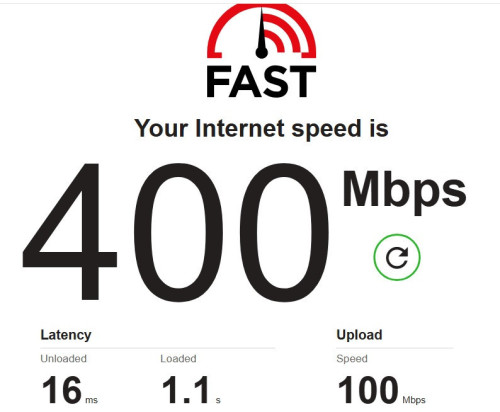Click the red speedometer gauge logo
The width and height of the screenshot is (500, 412).
(262, 32)
